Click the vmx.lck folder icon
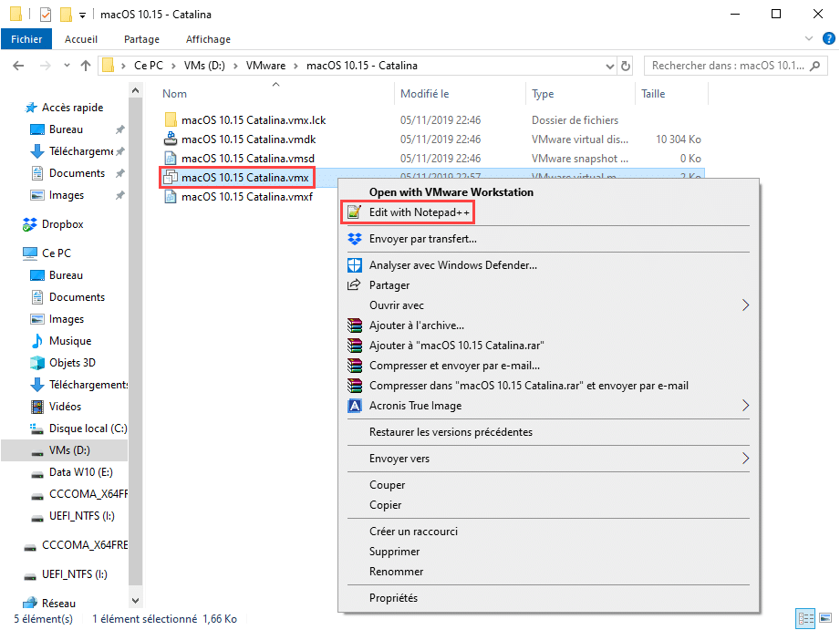 point(171,120)
